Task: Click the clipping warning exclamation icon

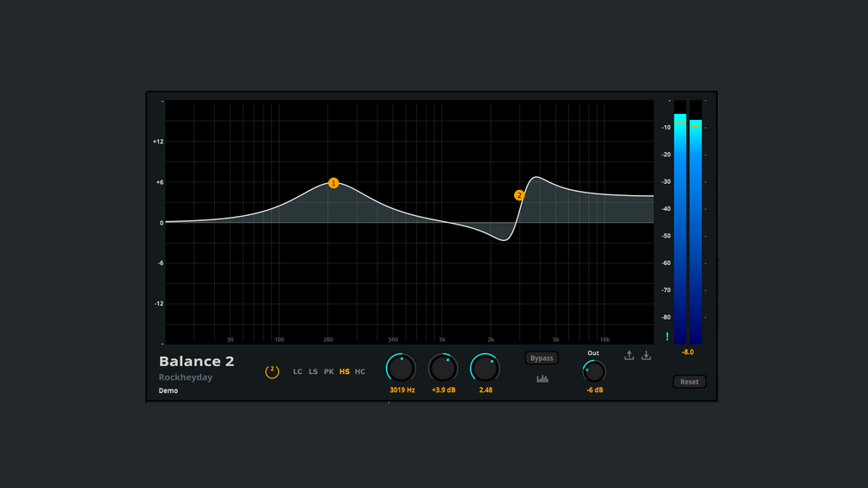Action: (x=667, y=336)
